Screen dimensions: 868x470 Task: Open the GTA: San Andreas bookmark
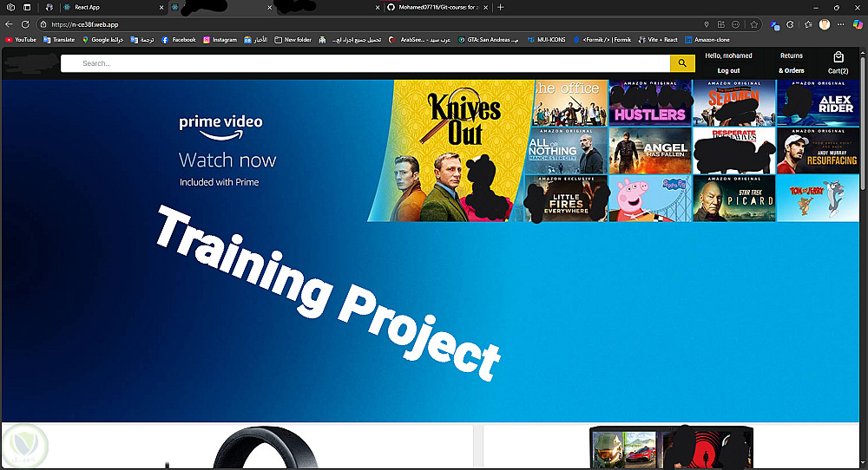point(488,40)
